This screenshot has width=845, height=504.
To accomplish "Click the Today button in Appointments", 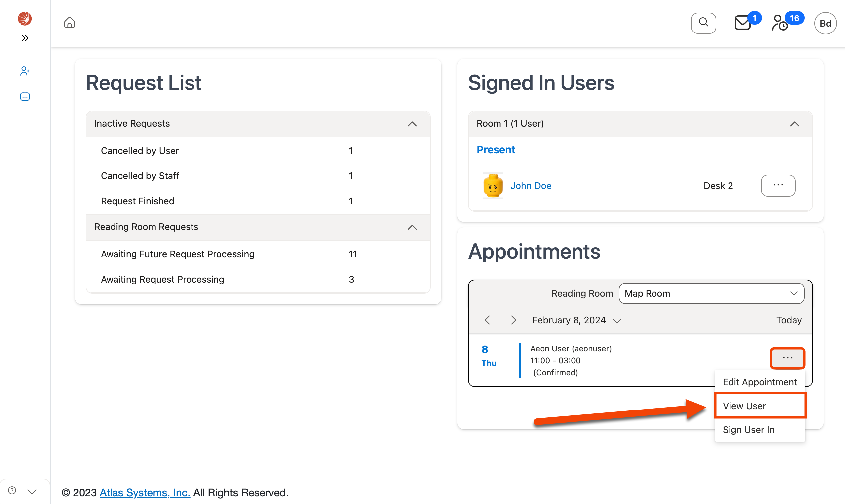I will [x=789, y=320].
